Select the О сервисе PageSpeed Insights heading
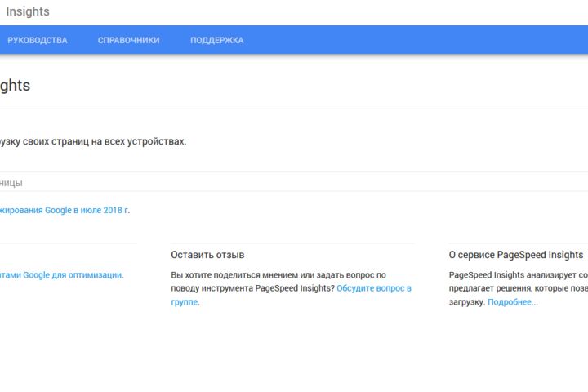The image size is (588, 392). tap(516, 255)
